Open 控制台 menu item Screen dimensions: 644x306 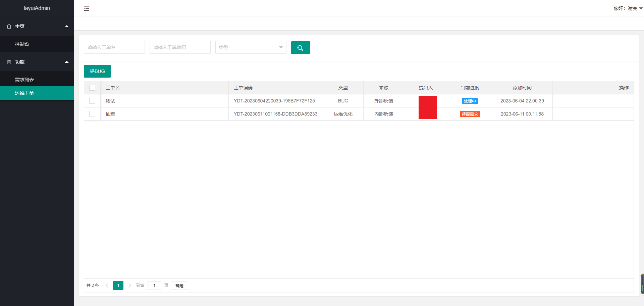pos(37,44)
